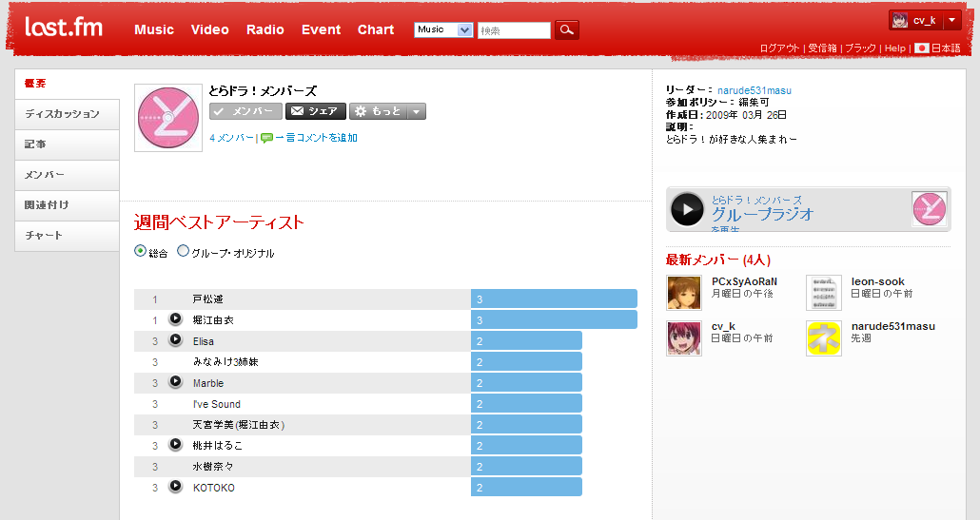
Task: Click the グループラジオ link
Action: [762, 214]
